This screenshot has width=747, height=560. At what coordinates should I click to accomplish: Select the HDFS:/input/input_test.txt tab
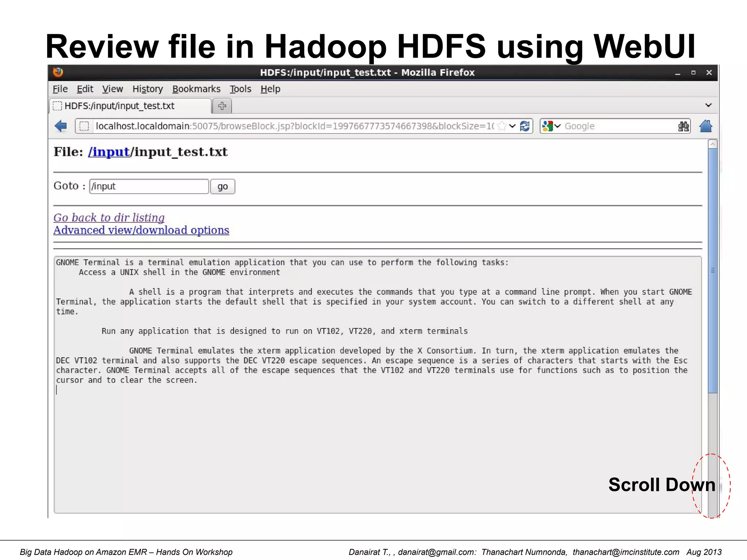coord(130,106)
